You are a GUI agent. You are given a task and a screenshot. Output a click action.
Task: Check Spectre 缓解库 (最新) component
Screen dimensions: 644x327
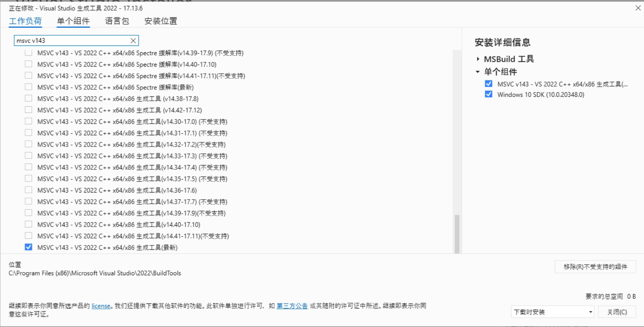tap(28, 87)
